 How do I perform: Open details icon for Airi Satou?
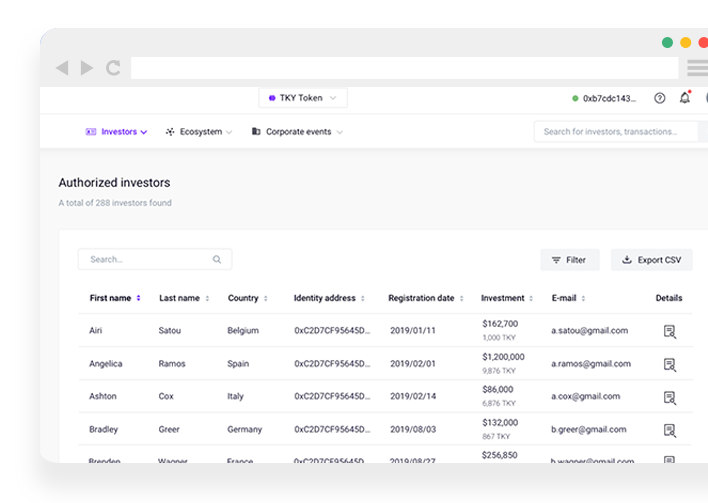pos(669,331)
